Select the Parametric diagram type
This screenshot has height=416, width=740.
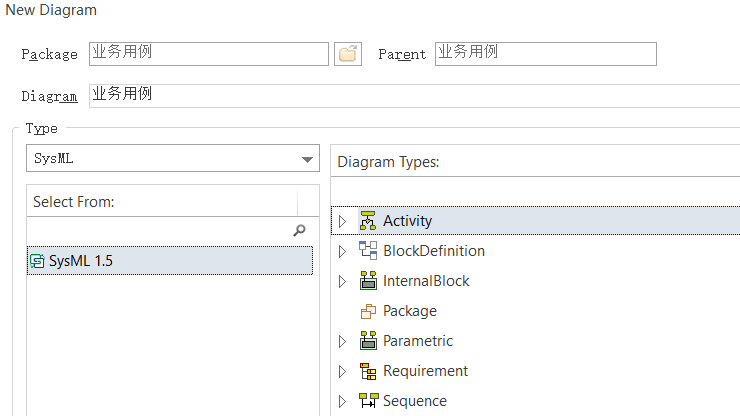click(x=418, y=341)
